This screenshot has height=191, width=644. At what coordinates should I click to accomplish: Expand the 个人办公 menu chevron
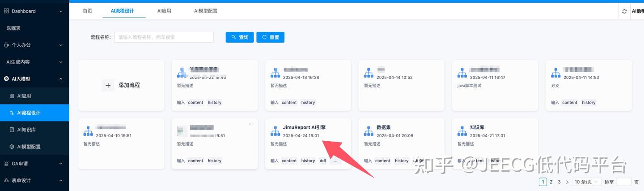(x=61, y=45)
